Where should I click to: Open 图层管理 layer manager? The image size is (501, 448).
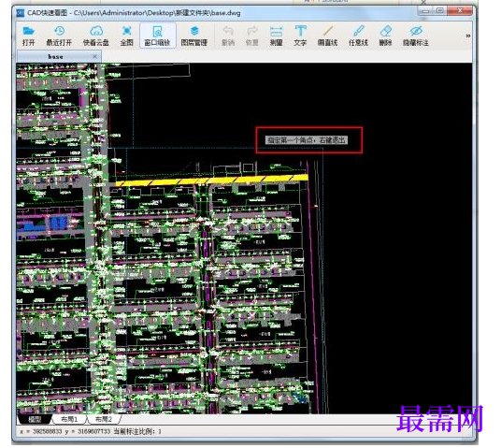194,36
